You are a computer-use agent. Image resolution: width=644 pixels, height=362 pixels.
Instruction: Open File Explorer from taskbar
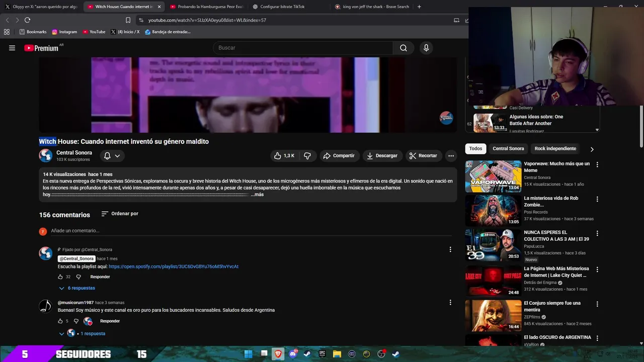[337, 354]
